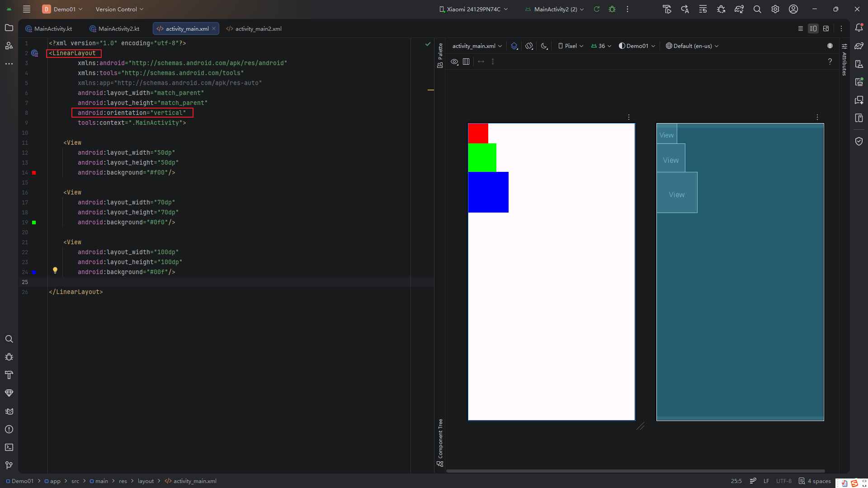This screenshot has height=488, width=868.
Task: Open the activity_main.xml file variant dropdown
Action: click(x=477, y=46)
